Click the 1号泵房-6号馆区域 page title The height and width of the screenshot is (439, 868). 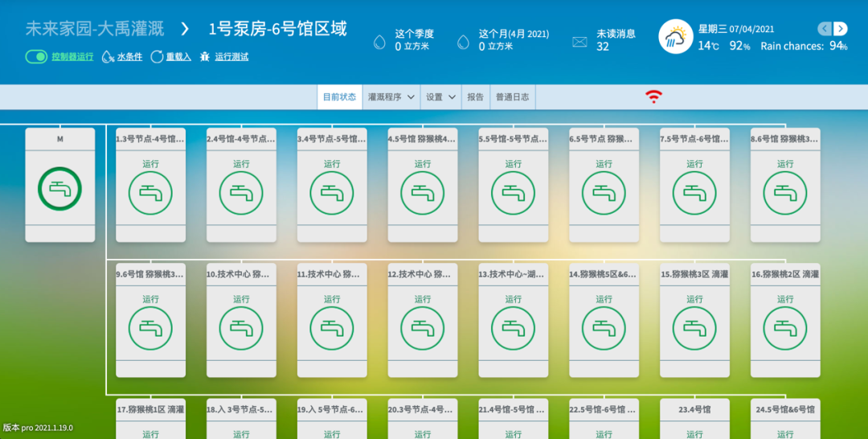pos(277,29)
